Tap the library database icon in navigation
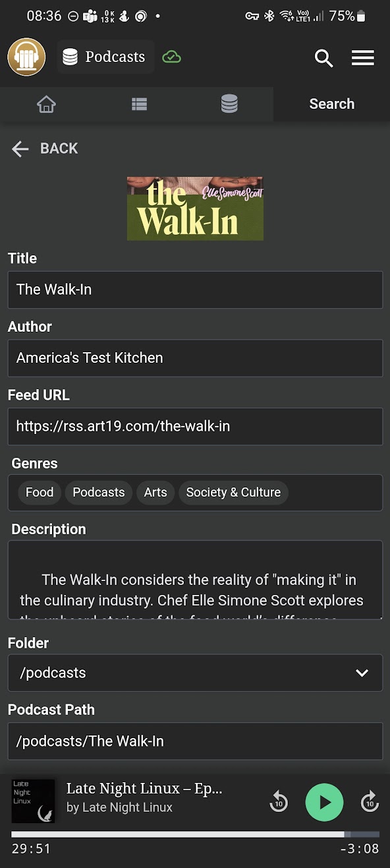Viewport: 390px width, 868px height. tap(229, 104)
